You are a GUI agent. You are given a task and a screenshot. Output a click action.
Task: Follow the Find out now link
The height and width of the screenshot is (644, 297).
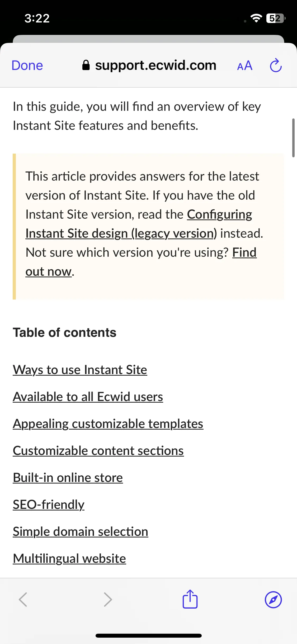[141, 262]
